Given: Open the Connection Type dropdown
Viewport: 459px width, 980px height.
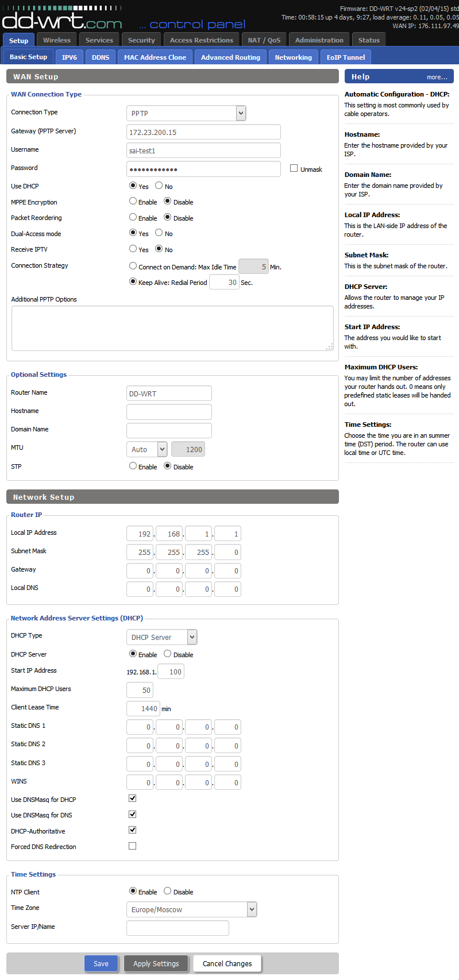Looking at the screenshot, I should click(x=186, y=113).
